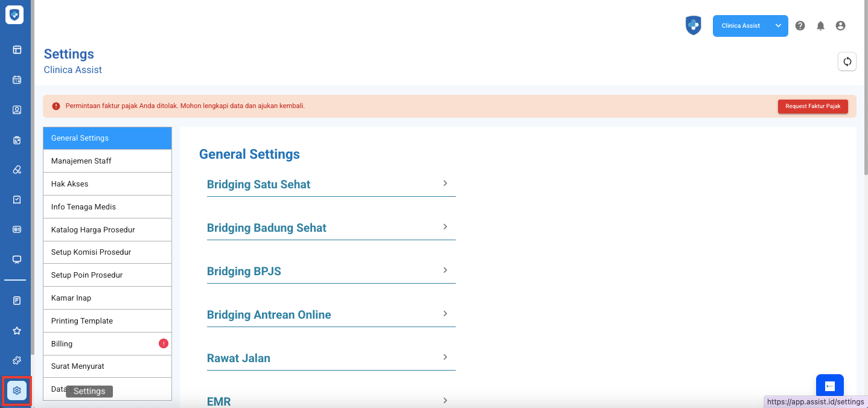This screenshot has width=868, height=408.
Task: Open the Clinica Assist clinic dropdown
Action: click(750, 26)
